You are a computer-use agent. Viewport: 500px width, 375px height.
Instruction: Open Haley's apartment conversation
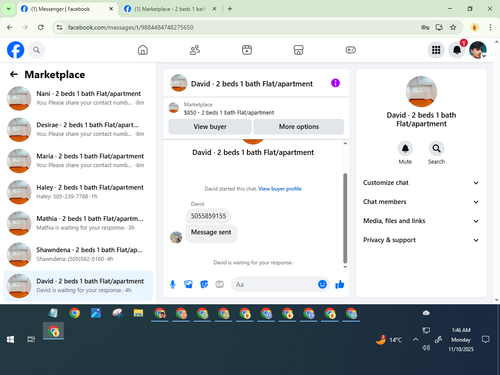point(78,192)
